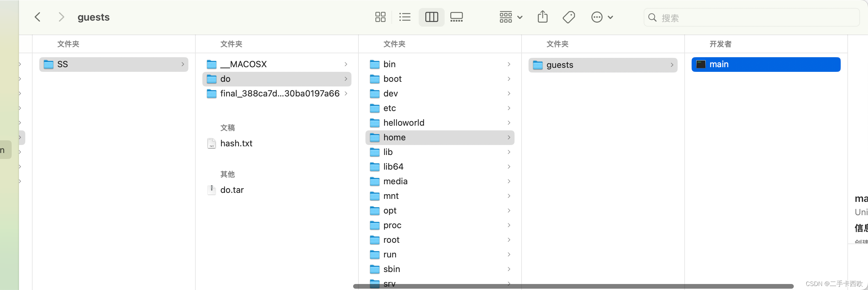Expand chevron next to SS folder
The width and height of the screenshot is (868, 290).
tap(183, 64)
